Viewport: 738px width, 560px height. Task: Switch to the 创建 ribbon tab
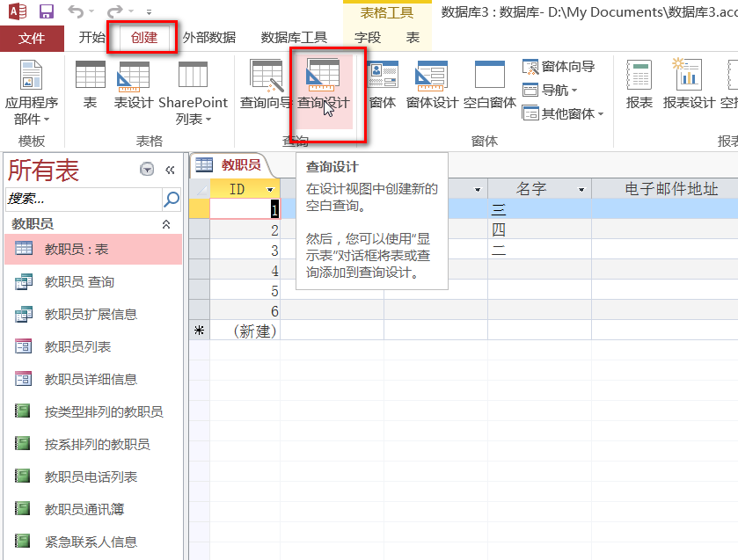(144, 37)
